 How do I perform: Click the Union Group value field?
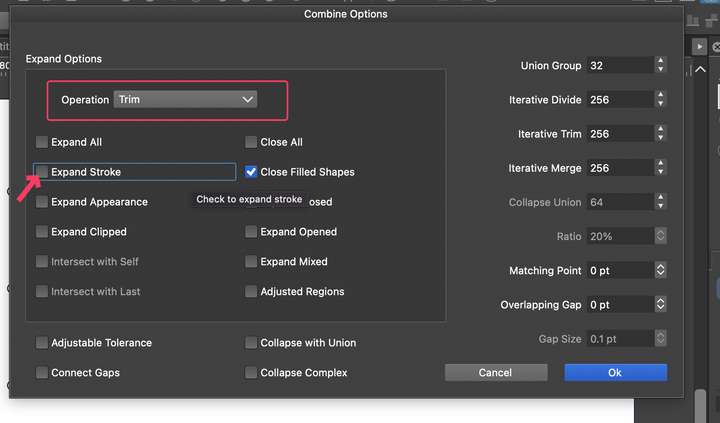pyautogui.click(x=619, y=65)
